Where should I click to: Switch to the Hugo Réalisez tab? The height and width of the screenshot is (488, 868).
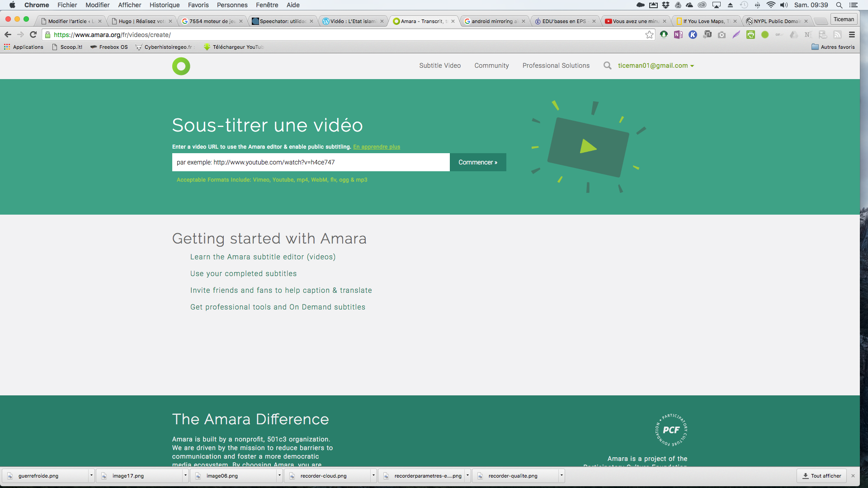coord(141,21)
